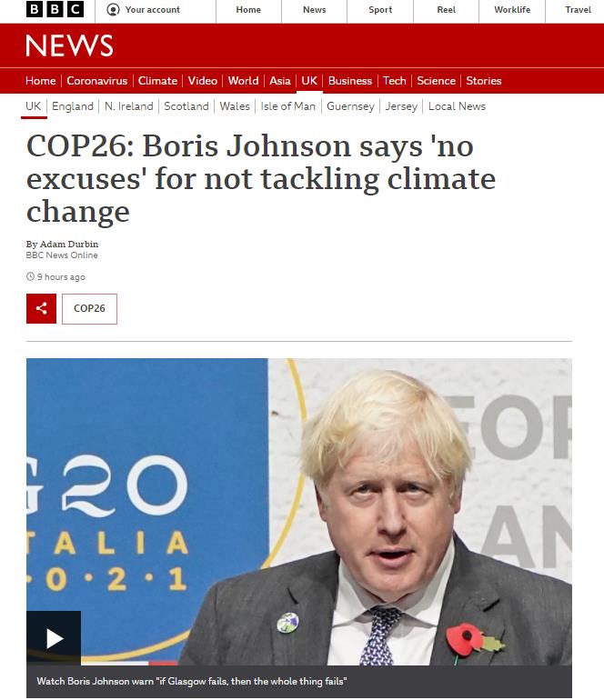Go to Worklife section
Viewport: 604px width, 700px height.
pos(512,10)
